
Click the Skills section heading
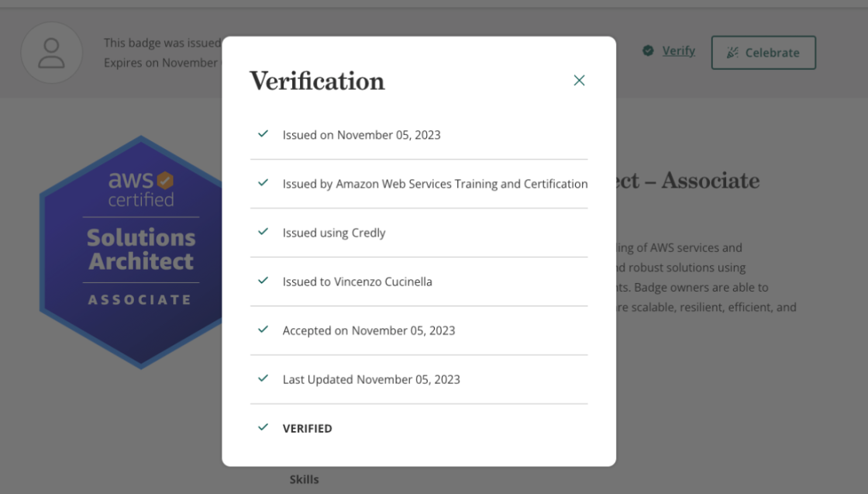click(x=304, y=479)
